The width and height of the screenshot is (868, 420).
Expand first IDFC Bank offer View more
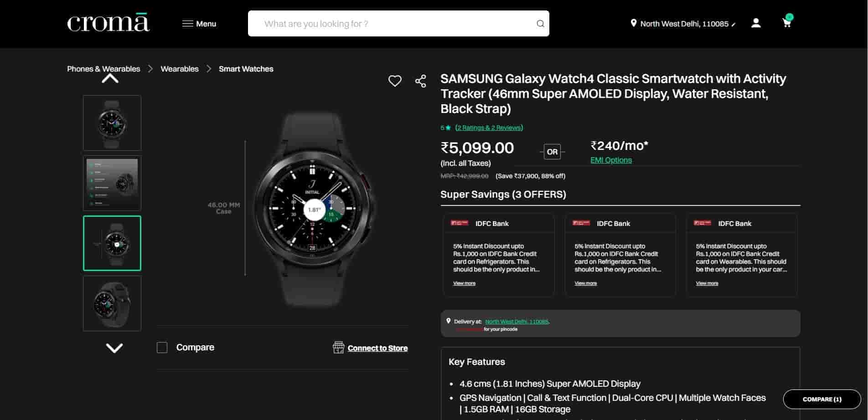coord(464,283)
